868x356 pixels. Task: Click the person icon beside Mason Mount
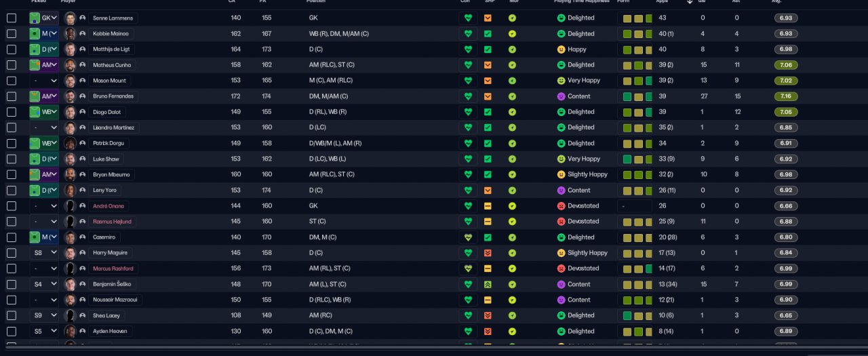click(83, 81)
